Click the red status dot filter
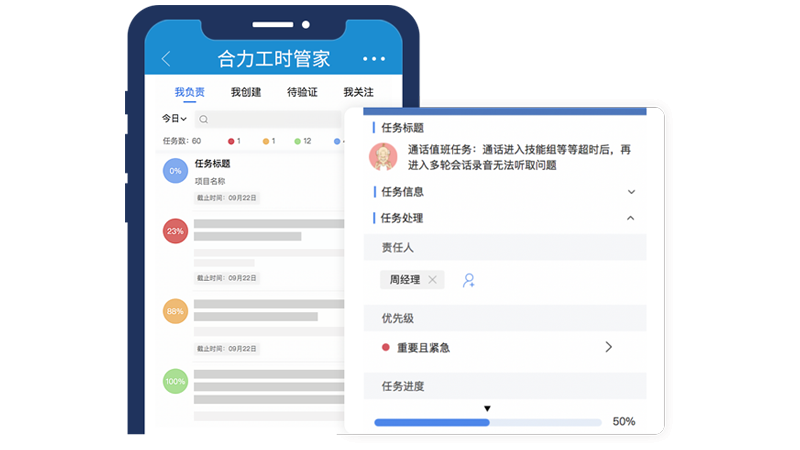 tap(231, 141)
